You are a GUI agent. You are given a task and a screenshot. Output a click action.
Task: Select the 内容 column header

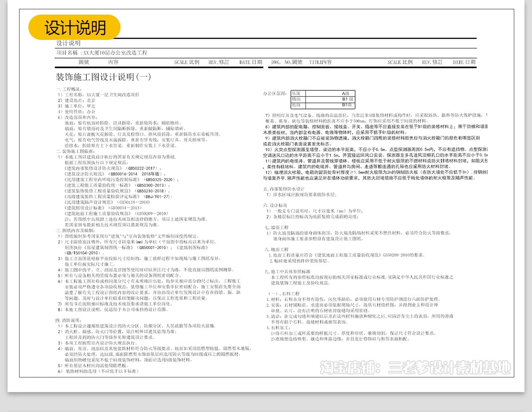[114, 62]
